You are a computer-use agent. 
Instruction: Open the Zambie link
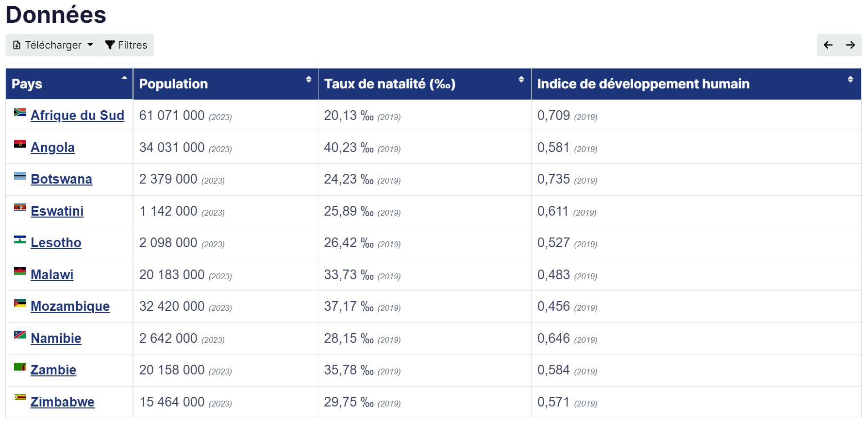53,370
